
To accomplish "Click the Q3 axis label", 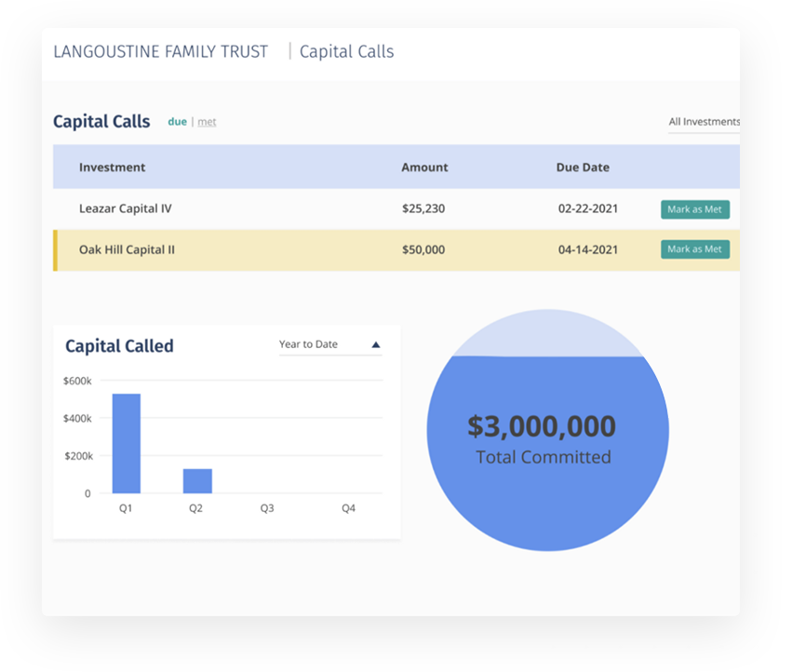I will pyautogui.click(x=267, y=508).
